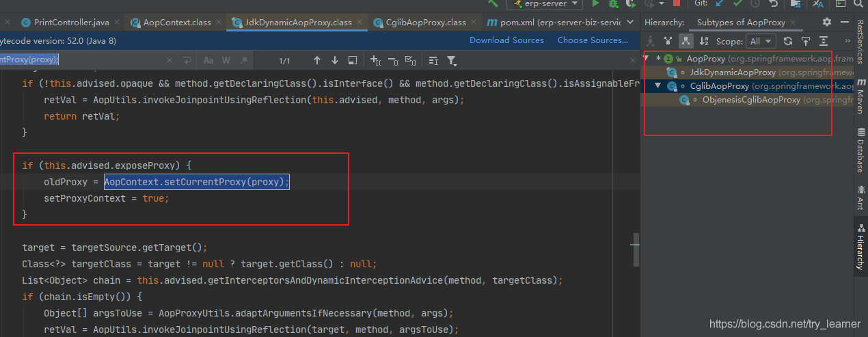Switch to CglibAopProxy.class tab
Viewport: 868px width, 337px height.
[425, 22]
